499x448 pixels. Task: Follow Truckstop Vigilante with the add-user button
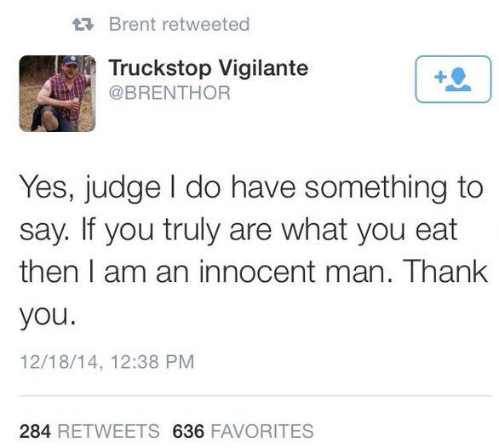(453, 79)
